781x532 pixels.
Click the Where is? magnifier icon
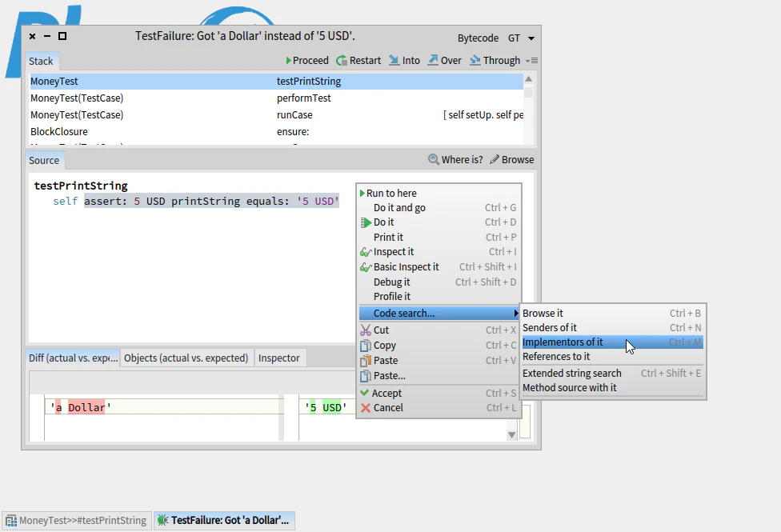434,159
